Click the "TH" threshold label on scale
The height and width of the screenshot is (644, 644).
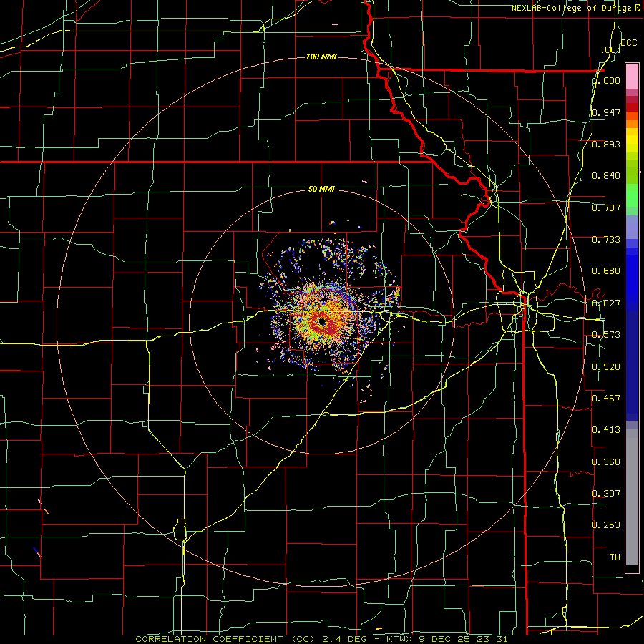pos(615,557)
